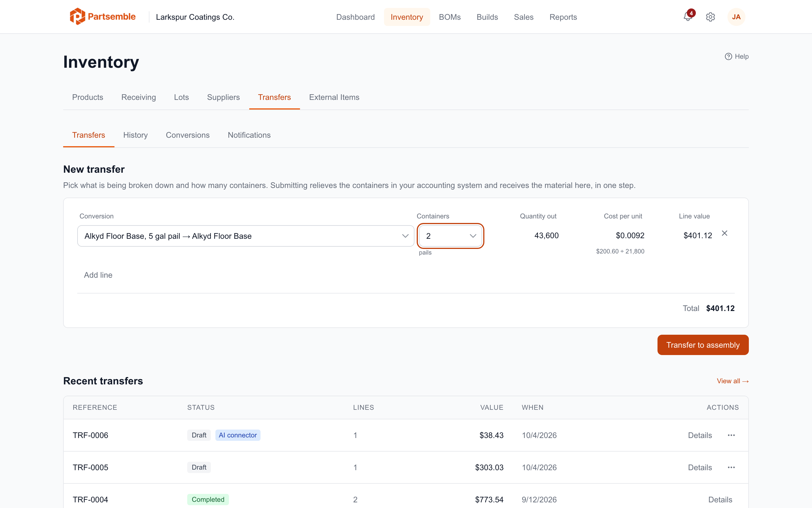Open more actions for TRF-0005
Viewport: 812px width, 508px height.
click(x=731, y=467)
